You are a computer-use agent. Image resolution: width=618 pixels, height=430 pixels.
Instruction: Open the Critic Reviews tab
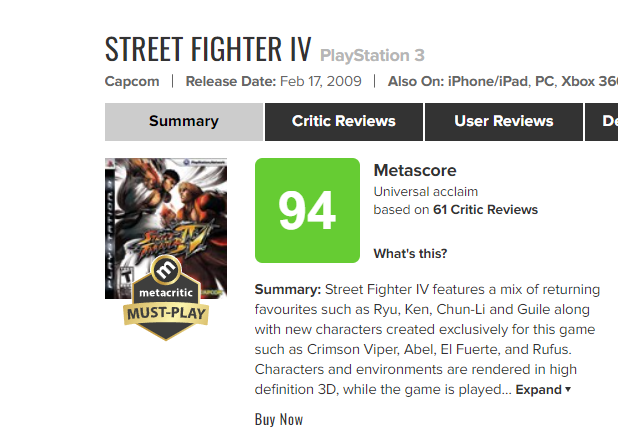[344, 122]
